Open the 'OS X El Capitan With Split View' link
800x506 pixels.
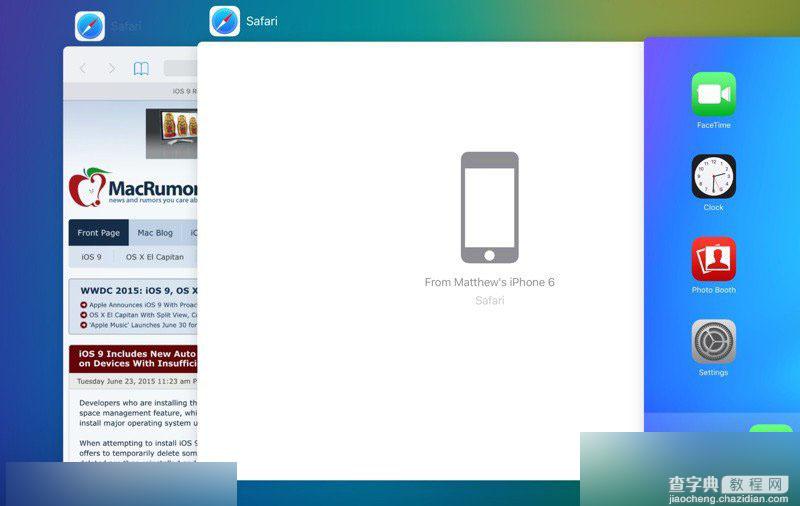tap(143, 315)
